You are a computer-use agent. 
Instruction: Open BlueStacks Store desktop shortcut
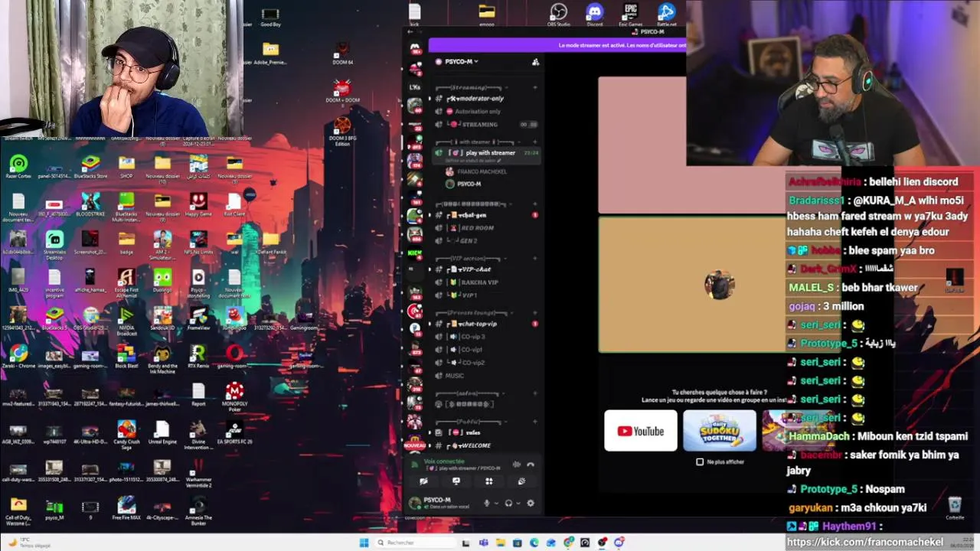[90, 166]
